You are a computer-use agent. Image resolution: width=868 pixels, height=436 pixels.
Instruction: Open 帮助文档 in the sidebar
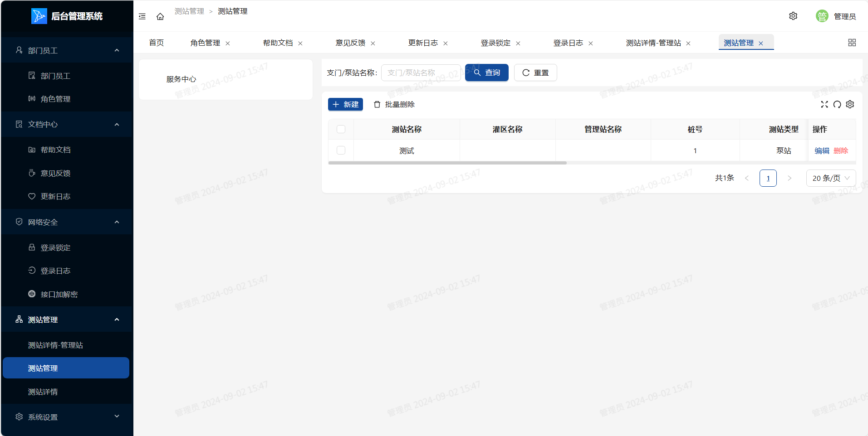point(66,150)
